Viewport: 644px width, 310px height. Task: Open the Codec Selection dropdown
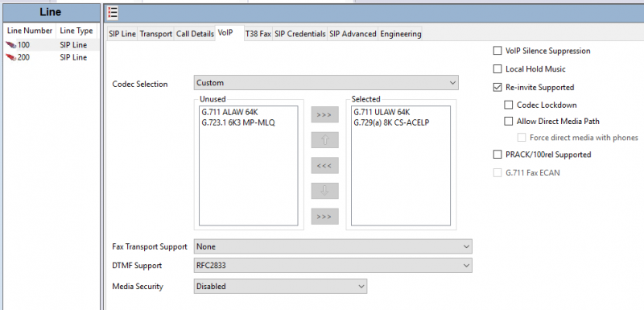tap(326, 83)
